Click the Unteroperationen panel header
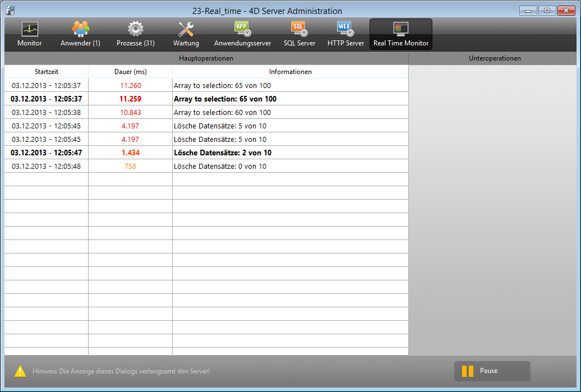581x392 pixels. (x=494, y=58)
